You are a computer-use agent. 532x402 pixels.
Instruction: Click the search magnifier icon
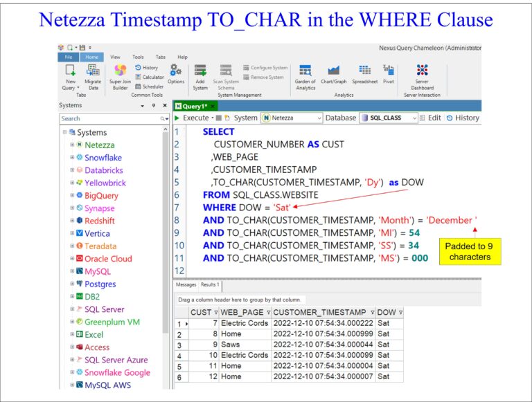point(163,118)
